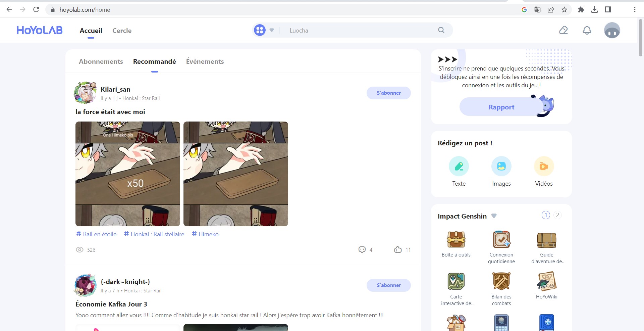Image resolution: width=644 pixels, height=331 pixels.
Task: Create a Texte post
Action: click(x=459, y=167)
